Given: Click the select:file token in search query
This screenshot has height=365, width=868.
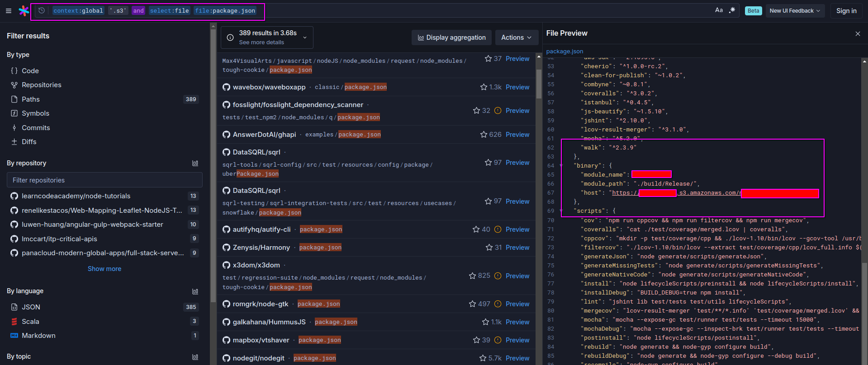Looking at the screenshot, I should tap(169, 11).
